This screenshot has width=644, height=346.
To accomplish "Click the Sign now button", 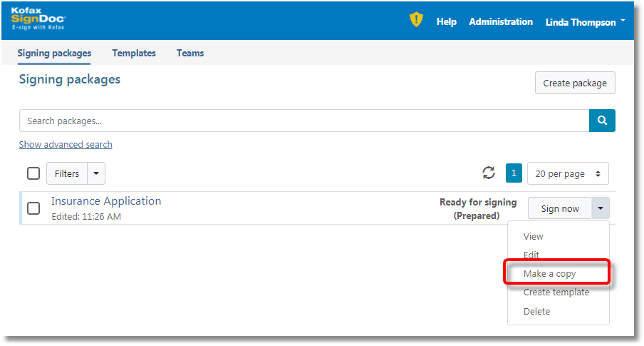I will tap(560, 208).
